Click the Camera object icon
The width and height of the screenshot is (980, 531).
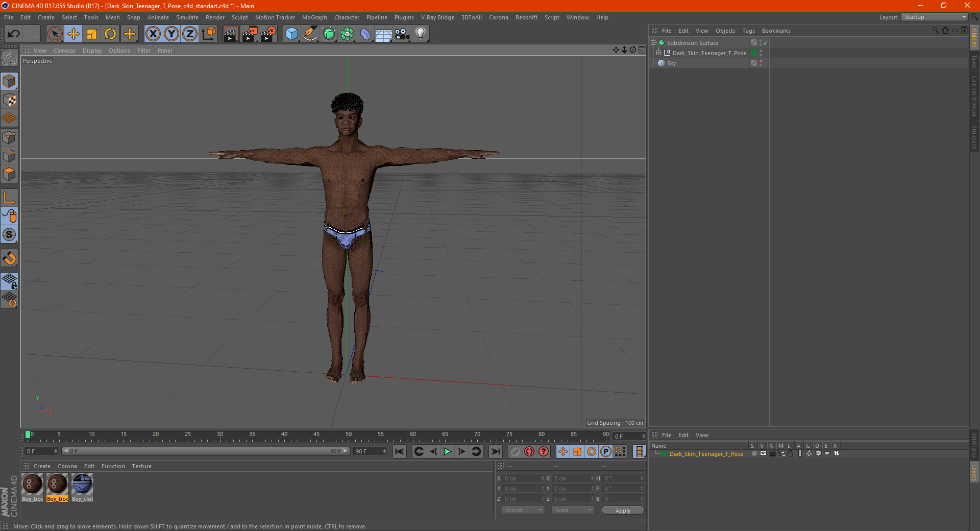pyautogui.click(x=402, y=34)
